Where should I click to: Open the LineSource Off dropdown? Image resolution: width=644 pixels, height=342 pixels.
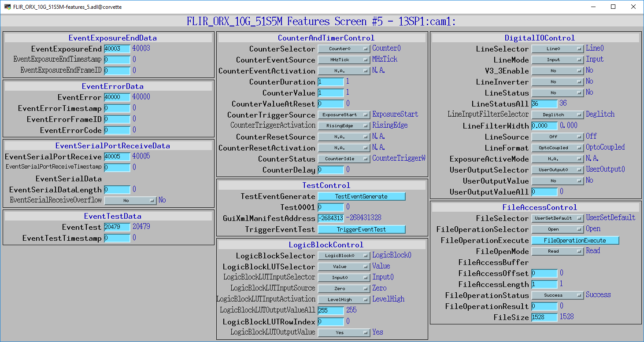[558, 137]
